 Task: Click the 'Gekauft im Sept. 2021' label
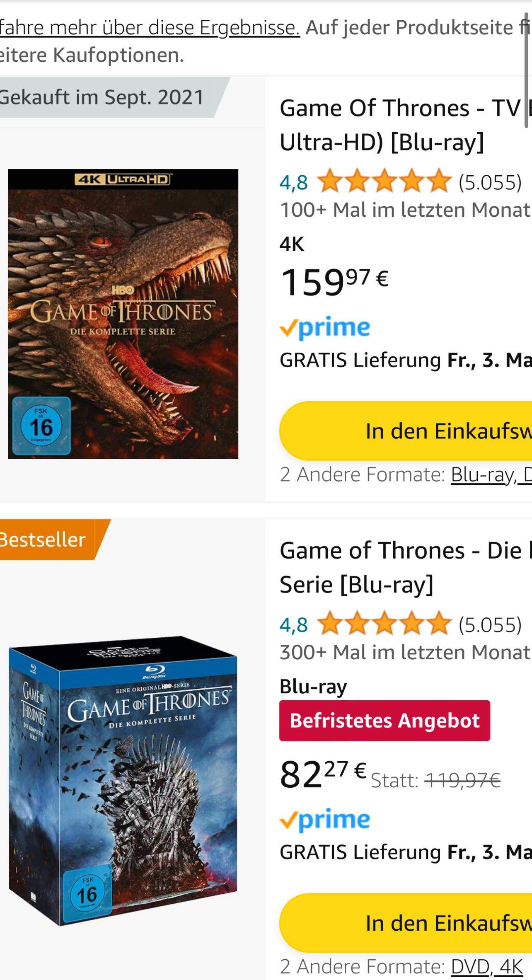click(x=102, y=97)
